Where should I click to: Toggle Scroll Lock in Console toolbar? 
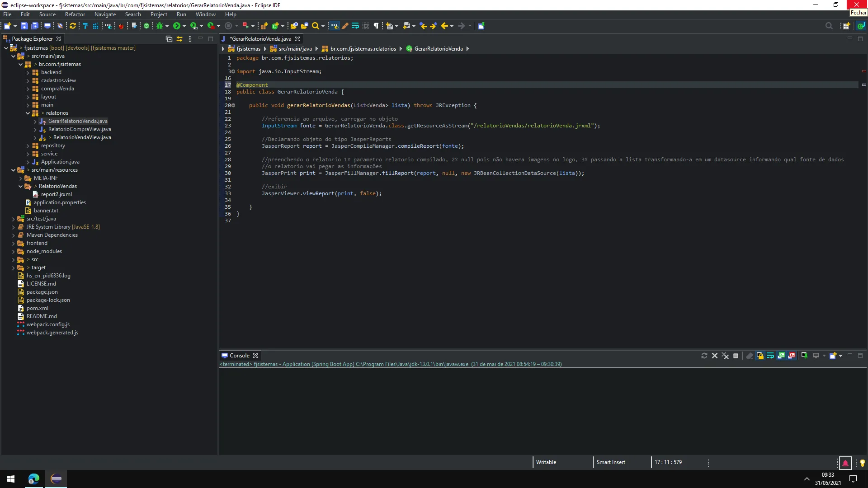pos(760,356)
